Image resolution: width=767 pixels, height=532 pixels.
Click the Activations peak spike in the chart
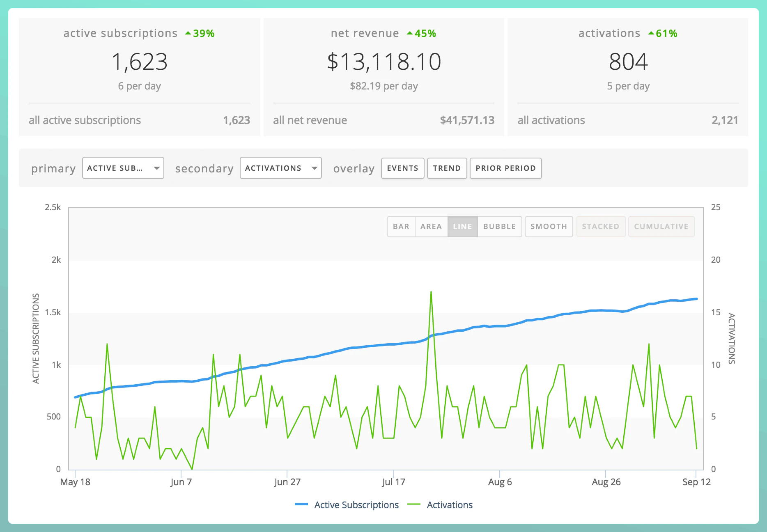pyautogui.click(x=431, y=292)
